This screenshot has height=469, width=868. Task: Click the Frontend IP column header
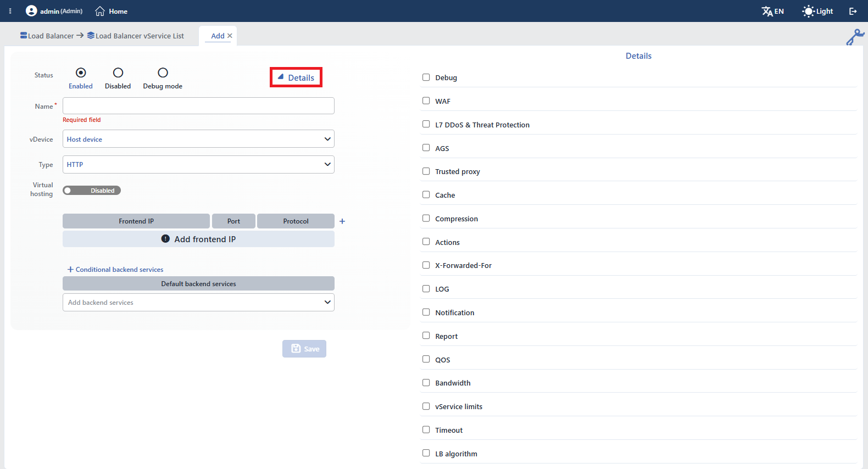[x=136, y=221]
